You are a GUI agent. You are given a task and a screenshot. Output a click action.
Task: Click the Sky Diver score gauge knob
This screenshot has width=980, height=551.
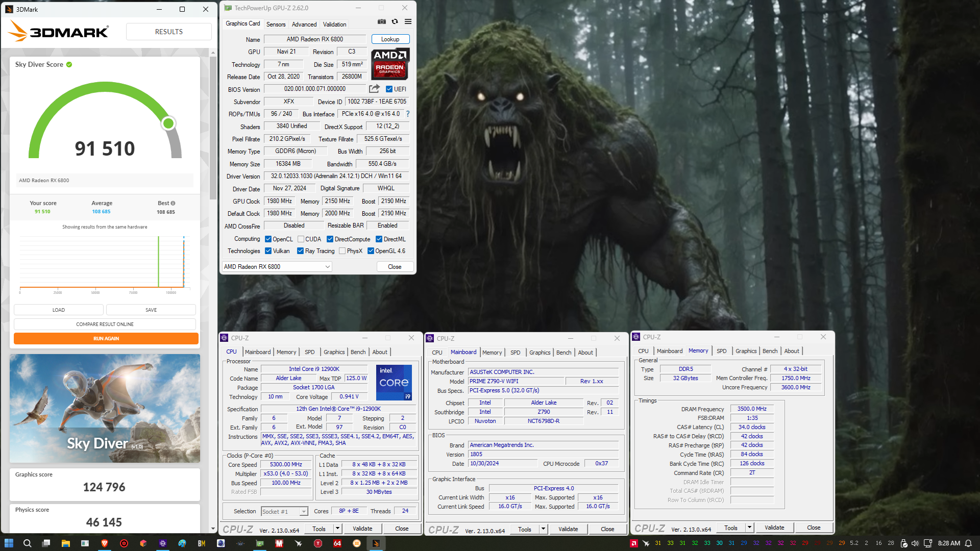click(x=168, y=123)
